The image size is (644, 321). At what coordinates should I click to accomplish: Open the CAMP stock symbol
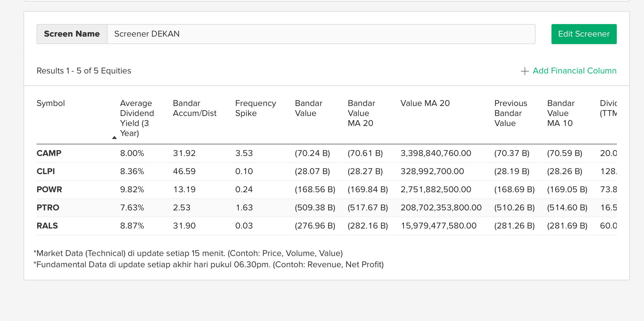coord(49,153)
